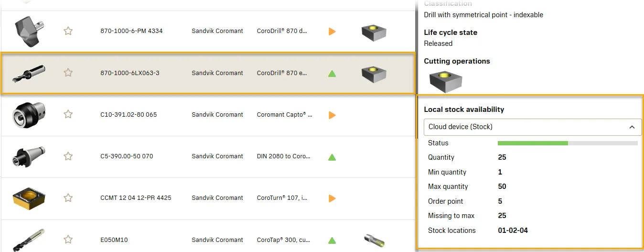
Task: Open item E050M10 name
Action: pos(114,240)
